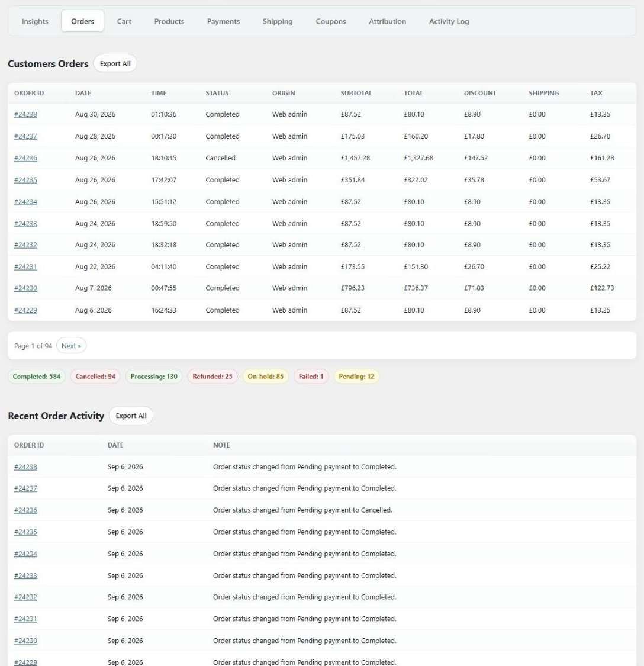Select the Orders tab
This screenshot has width=644, height=666.
pyautogui.click(x=82, y=21)
